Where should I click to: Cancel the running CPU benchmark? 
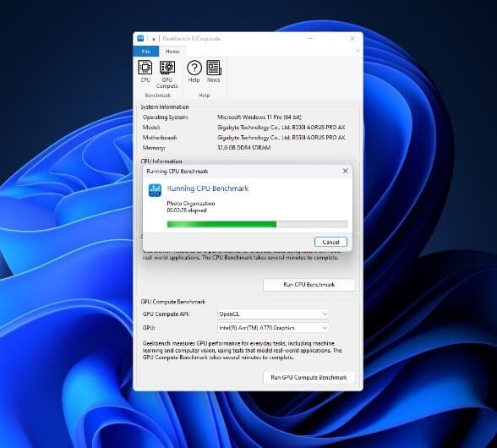tap(330, 242)
